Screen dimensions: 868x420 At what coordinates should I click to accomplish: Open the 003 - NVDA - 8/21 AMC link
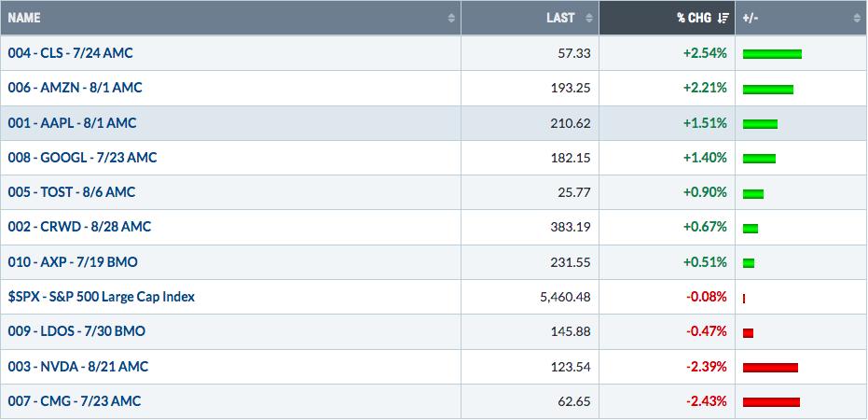78,367
